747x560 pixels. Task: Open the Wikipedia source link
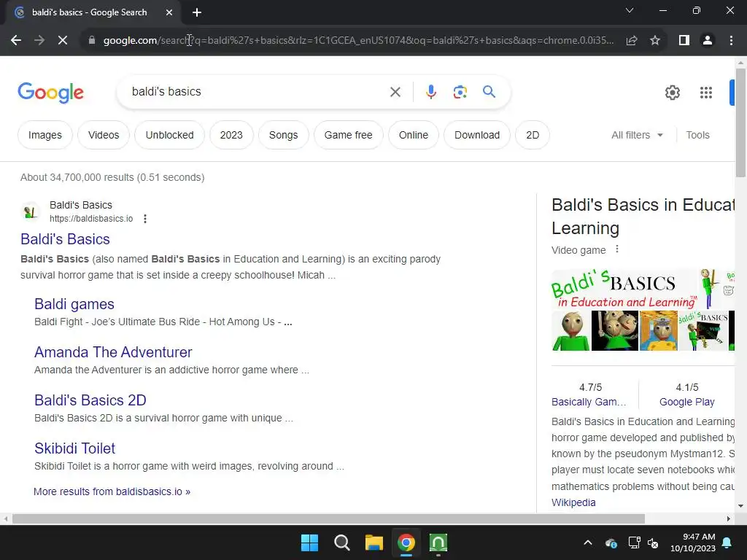point(573,502)
